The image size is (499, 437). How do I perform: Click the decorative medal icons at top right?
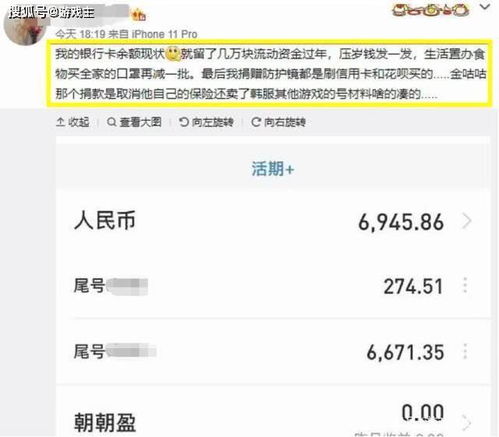coord(430,10)
